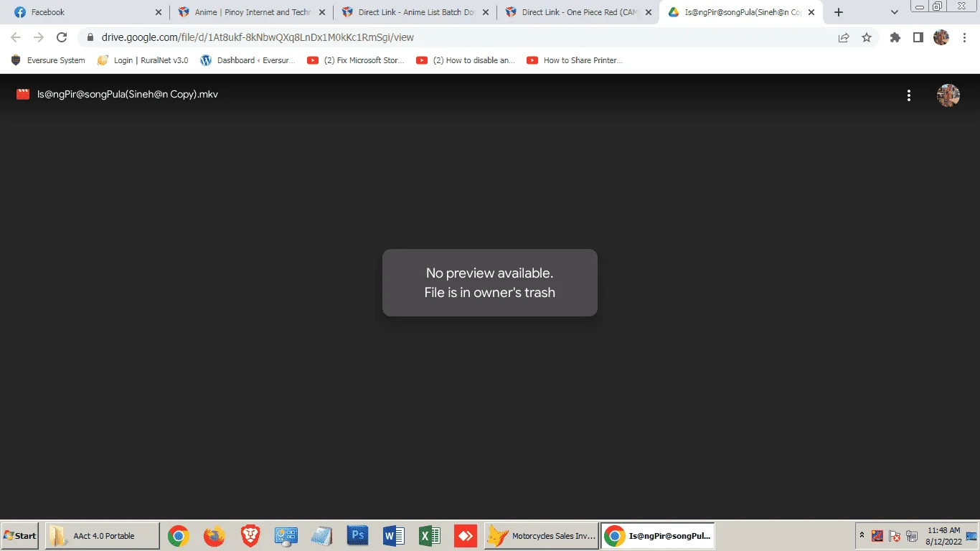
Task: Close the Facebook tab
Action: (159, 12)
